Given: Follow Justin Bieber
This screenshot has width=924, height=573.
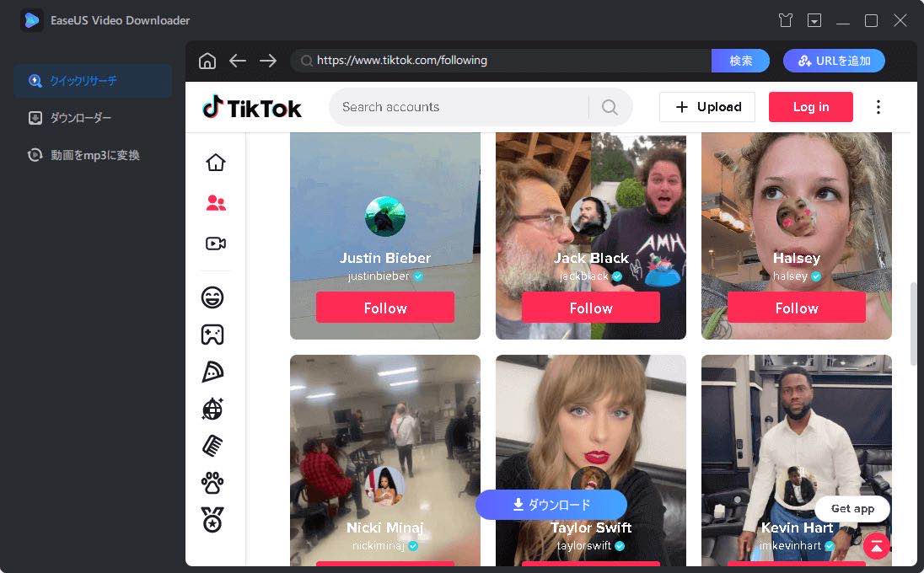Looking at the screenshot, I should 385,308.
